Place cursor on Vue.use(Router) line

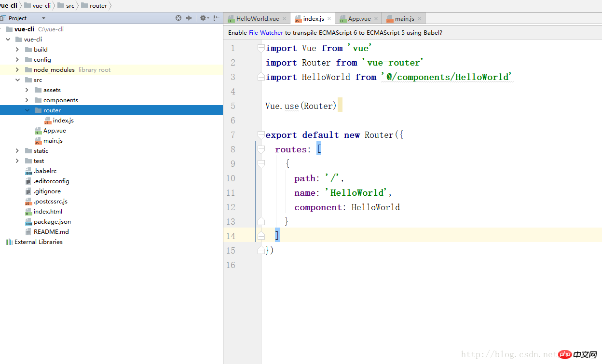tap(301, 106)
